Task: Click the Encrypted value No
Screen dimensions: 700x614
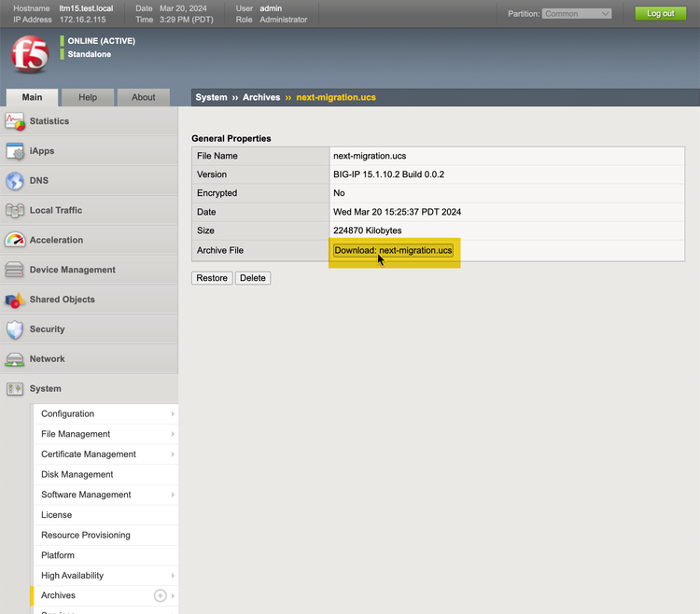Action: coord(339,193)
